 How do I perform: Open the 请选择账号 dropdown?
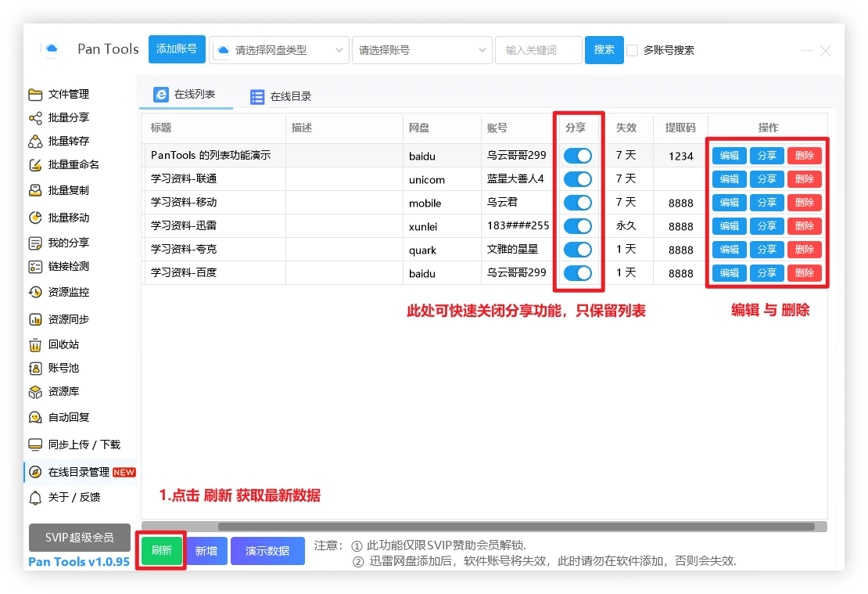(x=421, y=50)
